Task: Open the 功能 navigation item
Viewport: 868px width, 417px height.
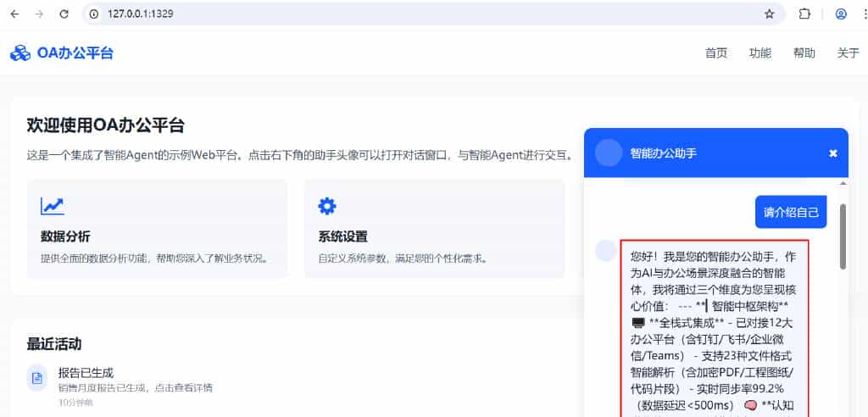Action: (760, 53)
